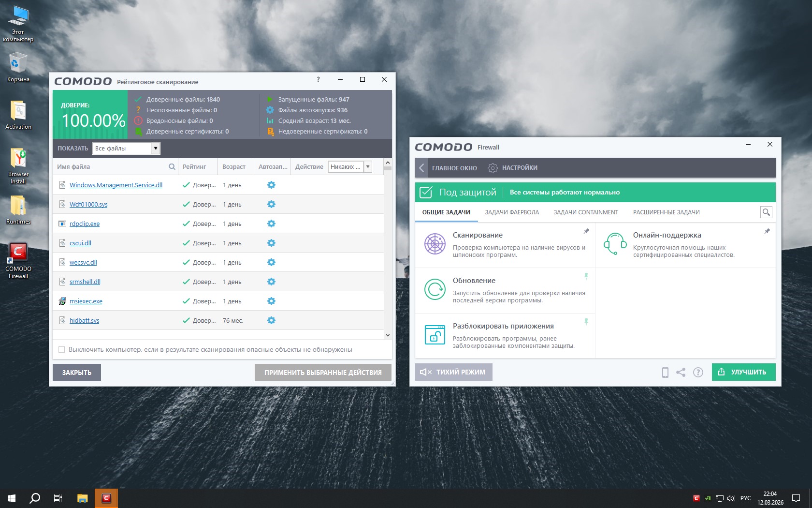
Task: Open the Windows.Management.Service.dll file link
Action: (x=116, y=185)
